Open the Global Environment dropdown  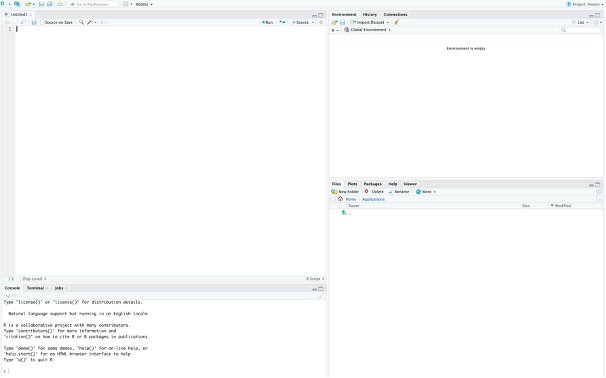[367, 30]
